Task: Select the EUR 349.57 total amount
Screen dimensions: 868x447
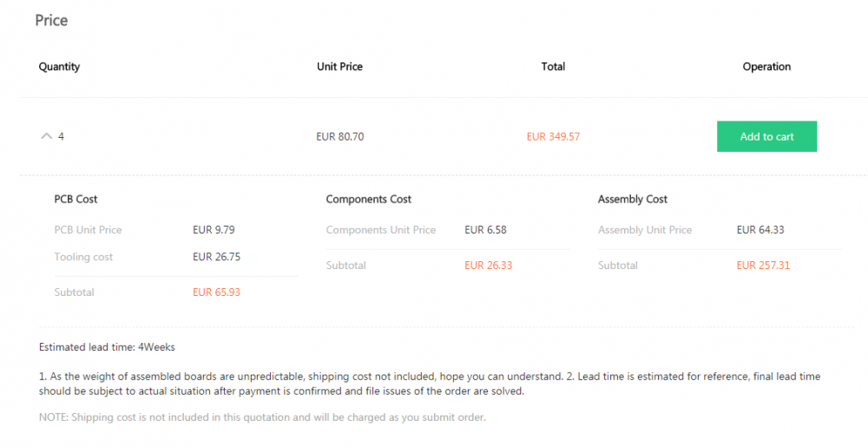Action: click(553, 136)
